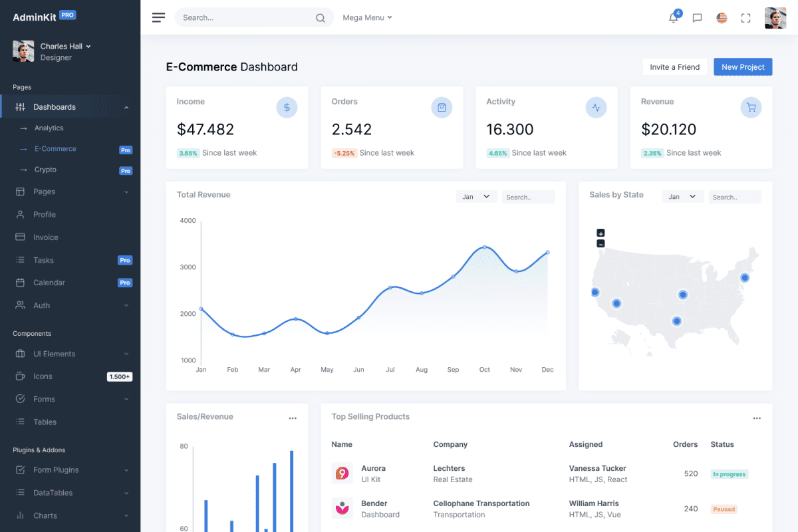Open the Mega Menu dropdown

pos(367,17)
